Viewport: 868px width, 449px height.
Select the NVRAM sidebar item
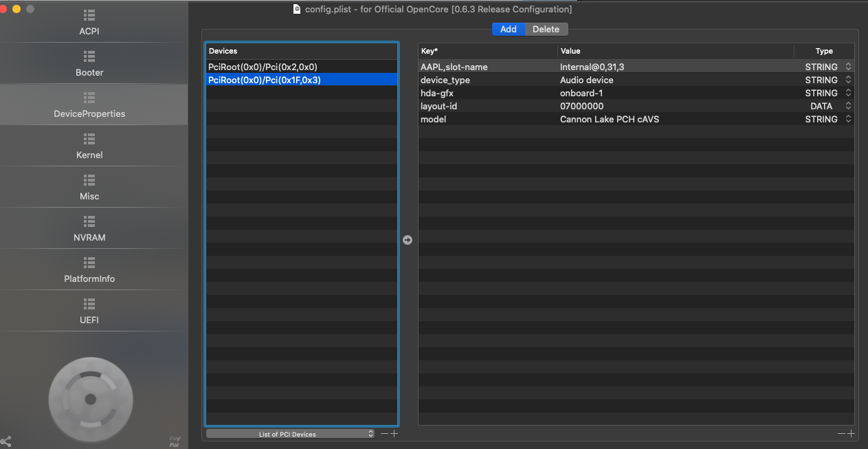coord(89,229)
